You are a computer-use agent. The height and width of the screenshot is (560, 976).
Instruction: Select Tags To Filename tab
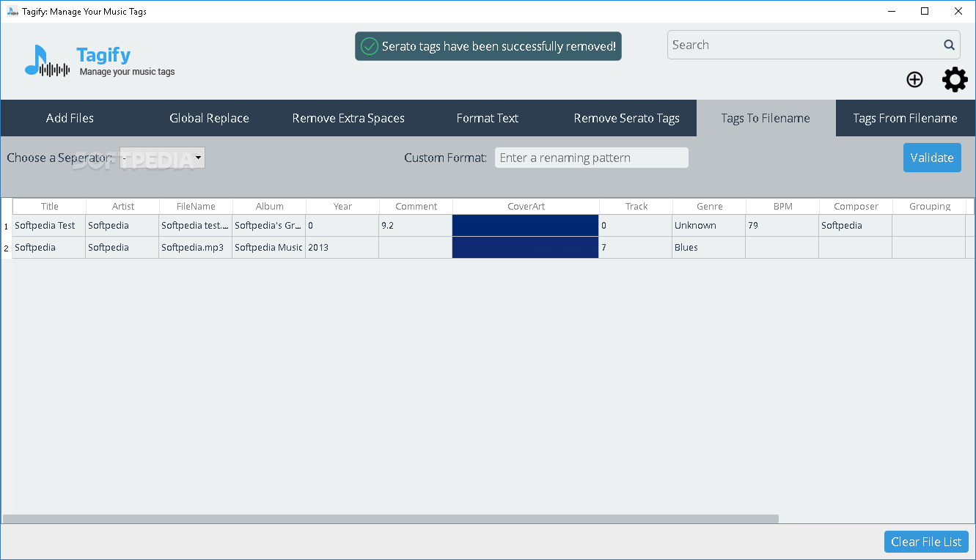click(766, 118)
